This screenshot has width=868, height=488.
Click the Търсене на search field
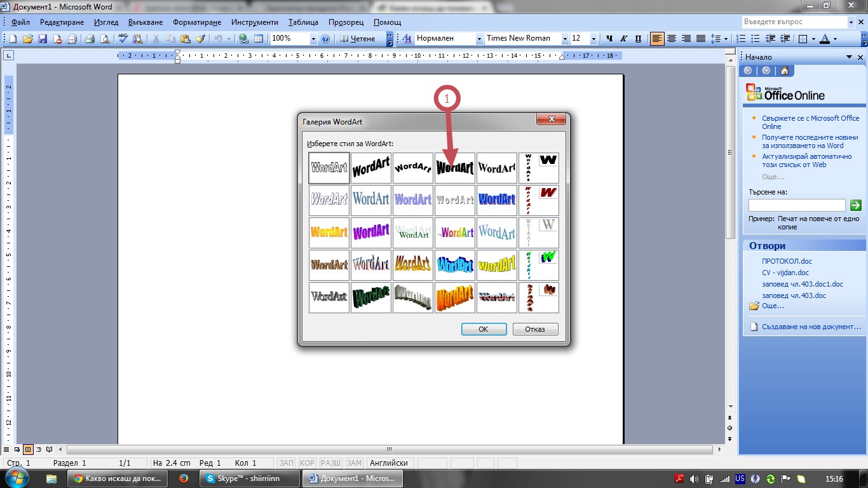797,205
